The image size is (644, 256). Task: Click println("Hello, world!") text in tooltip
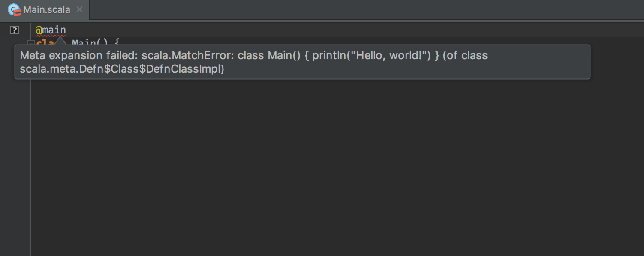(x=371, y=56)
